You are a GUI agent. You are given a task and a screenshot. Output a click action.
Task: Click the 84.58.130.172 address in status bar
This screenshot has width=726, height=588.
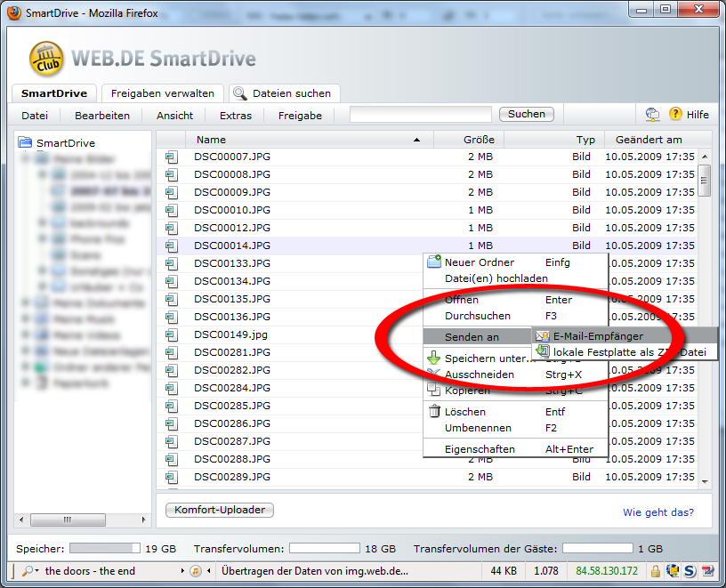tap(607, 571)
